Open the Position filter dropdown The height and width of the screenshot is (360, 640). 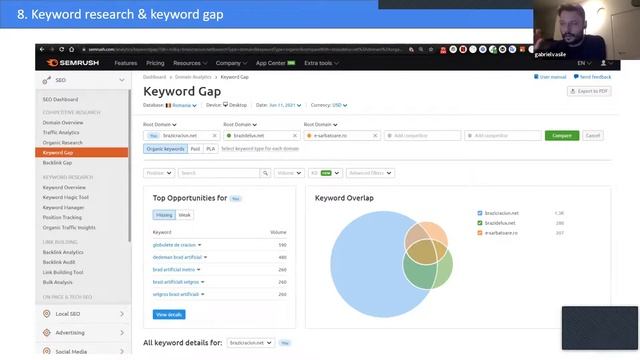[159, 173]
